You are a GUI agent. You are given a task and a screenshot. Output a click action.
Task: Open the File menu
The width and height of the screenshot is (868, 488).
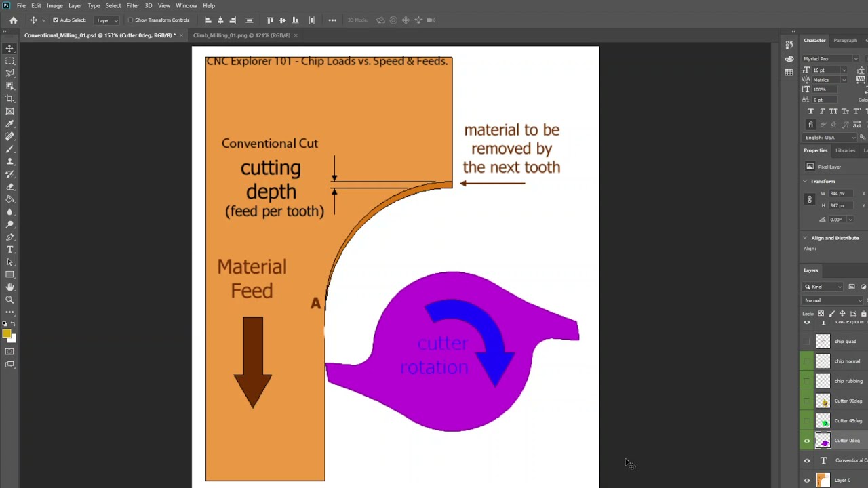(x=21, y=6)
